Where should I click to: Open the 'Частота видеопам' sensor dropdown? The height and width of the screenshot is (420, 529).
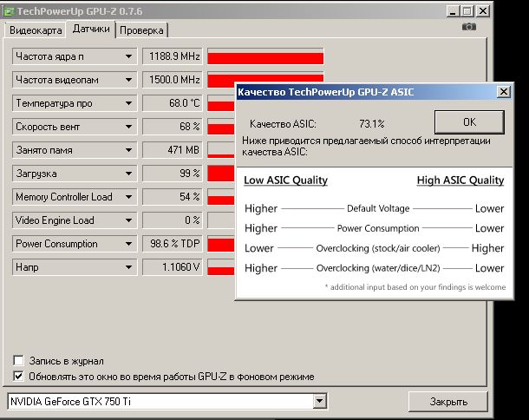click(128, 80)
